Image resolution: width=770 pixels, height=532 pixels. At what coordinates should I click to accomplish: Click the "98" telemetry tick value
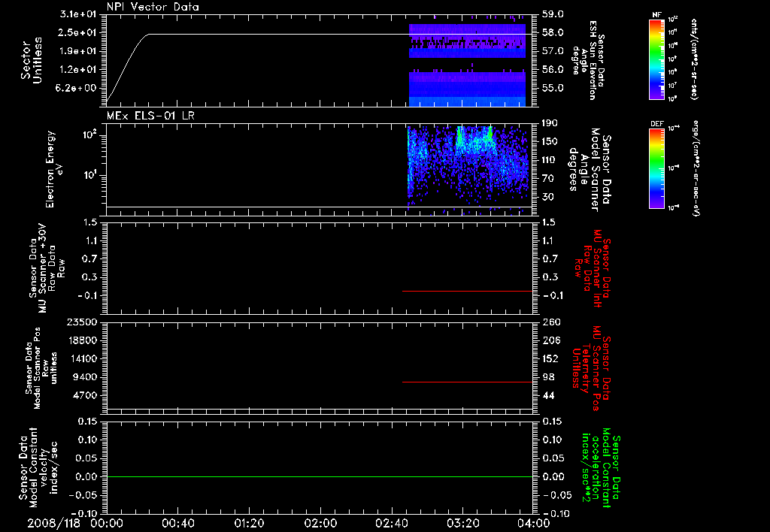548,377
